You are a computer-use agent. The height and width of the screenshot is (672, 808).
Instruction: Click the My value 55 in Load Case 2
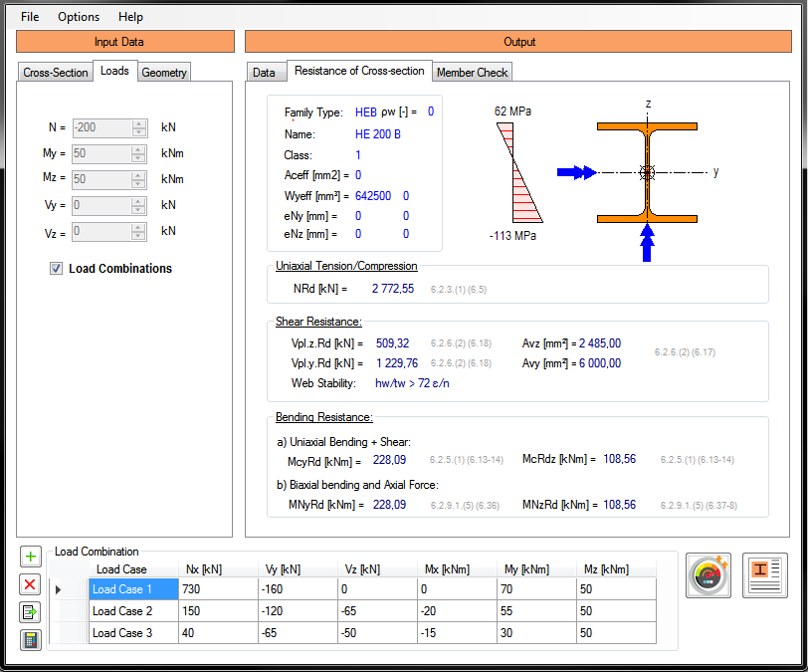click(536, 611)
